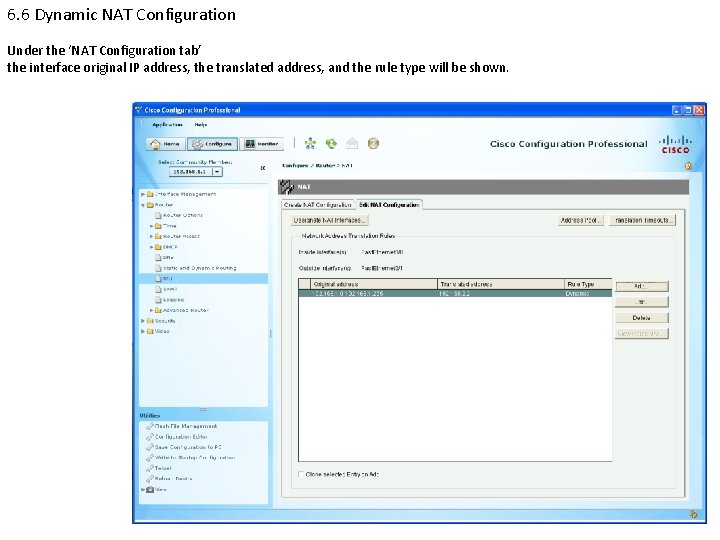
Task: Click Designate NAT Interfaces button
Action: click(x=329, y=220)
